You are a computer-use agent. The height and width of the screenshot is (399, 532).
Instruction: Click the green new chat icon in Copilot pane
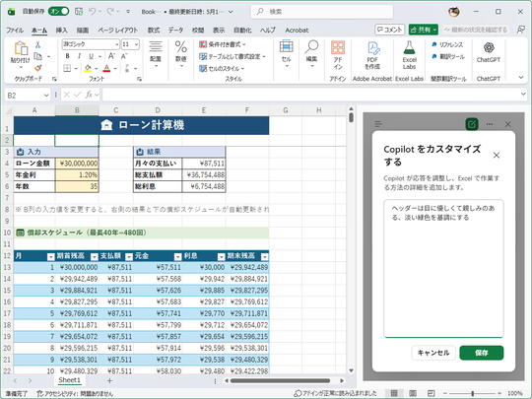coord(472,124)
